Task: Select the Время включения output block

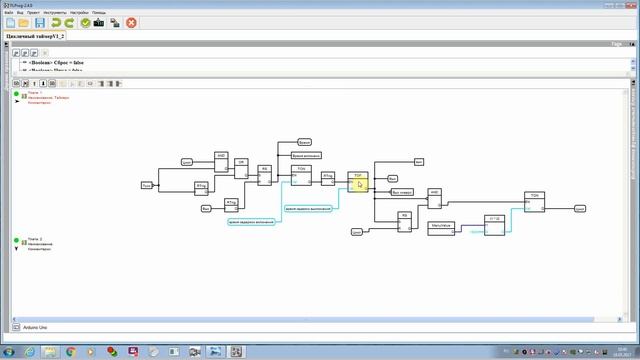Action: point(306,156)
